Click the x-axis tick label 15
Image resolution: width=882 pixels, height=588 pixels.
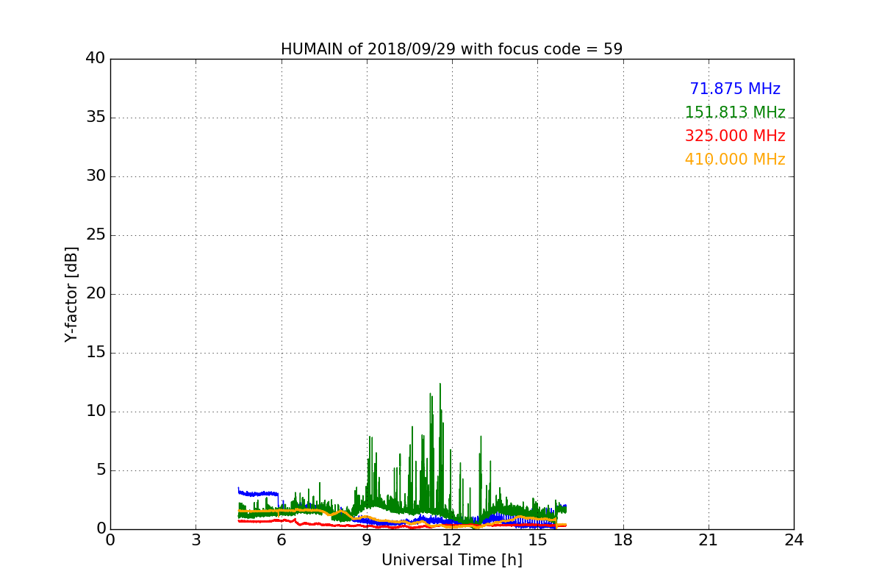[x=537, y=540]
